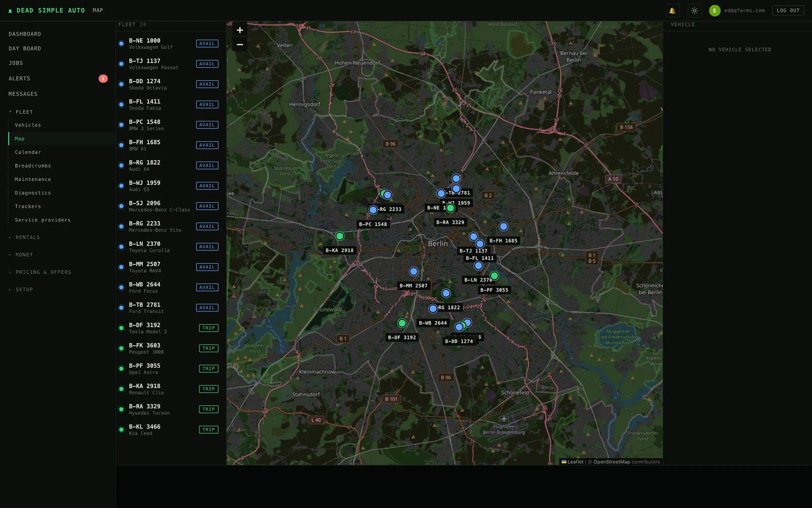Select the map marker above B-FH 1685 label
The height and width of the screenshot is (508, 812).
(503, 227)
